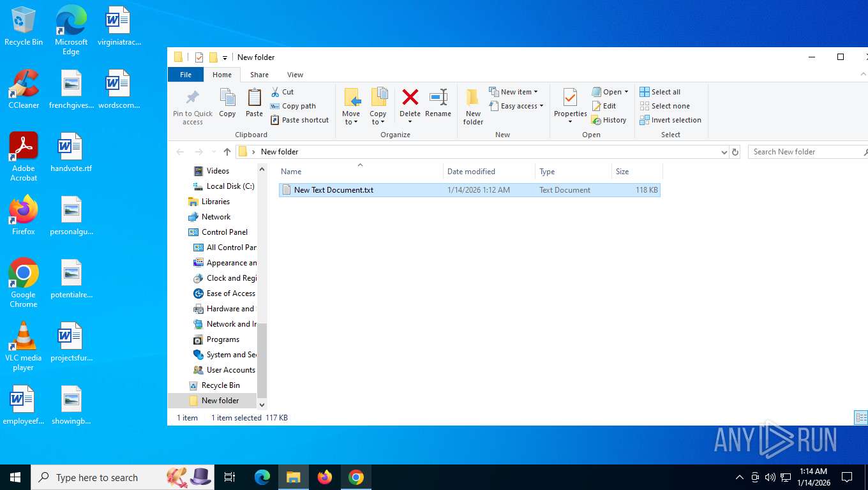Open Videos in the navigation pane
The width and height of the screenshot is (868, 490).
(x=218, y=171)
